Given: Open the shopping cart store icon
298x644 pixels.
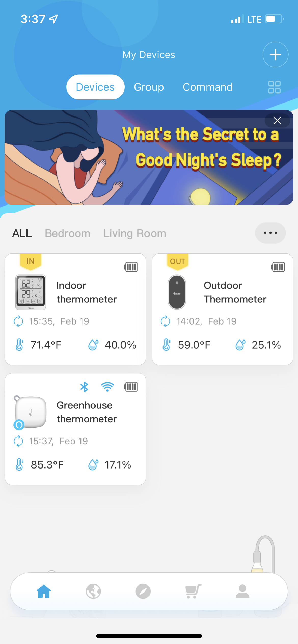Looking at the screenshot, I should click(193, 591).
